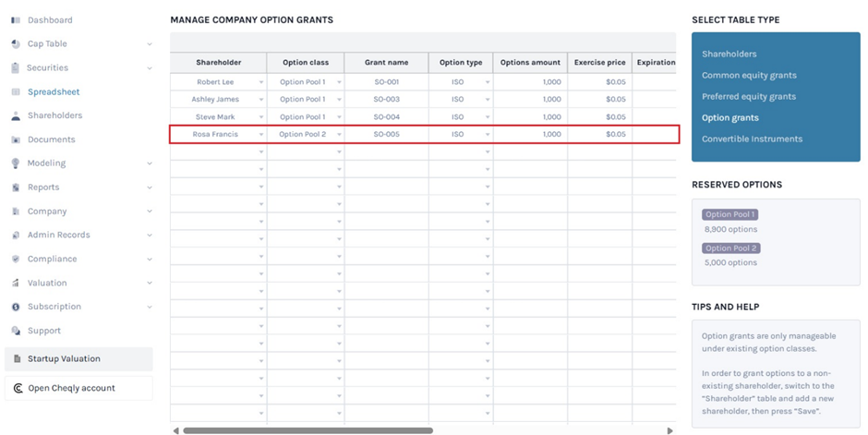Open option type dropdown for SO-003
This screenshot has height=435, width=868.
487,100
